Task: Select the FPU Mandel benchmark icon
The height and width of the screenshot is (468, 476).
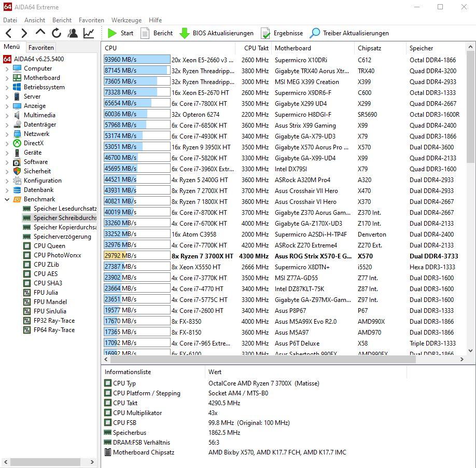Action: [27, 302]
